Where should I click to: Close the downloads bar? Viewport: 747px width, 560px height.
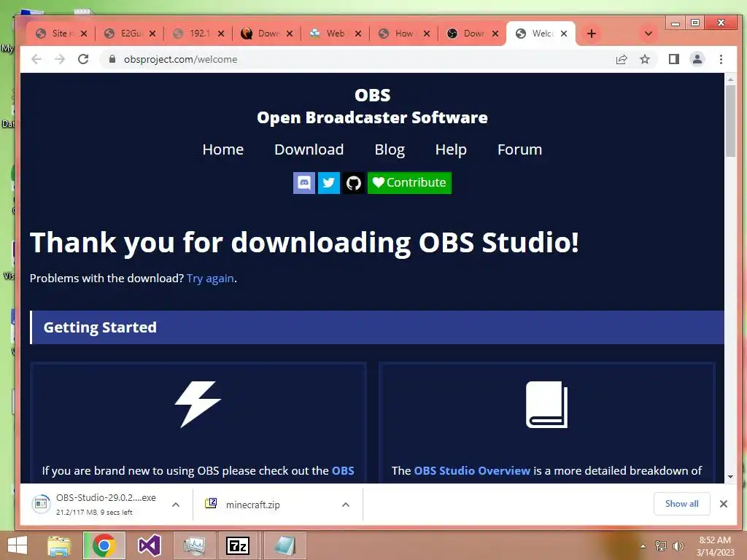tap(723, 504)
